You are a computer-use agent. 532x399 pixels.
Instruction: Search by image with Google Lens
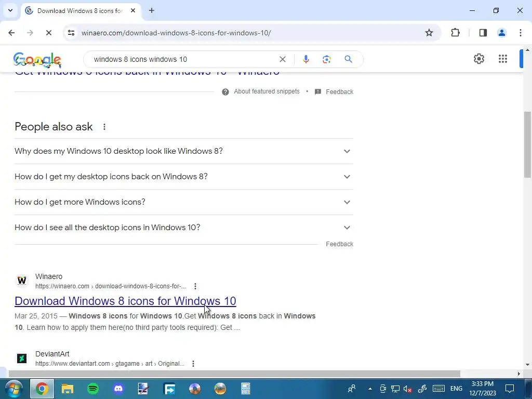tap(326, 59)
